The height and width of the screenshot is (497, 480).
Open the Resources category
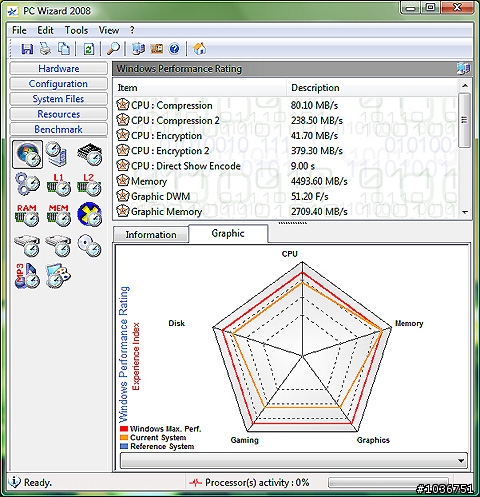tap(59, 114)
